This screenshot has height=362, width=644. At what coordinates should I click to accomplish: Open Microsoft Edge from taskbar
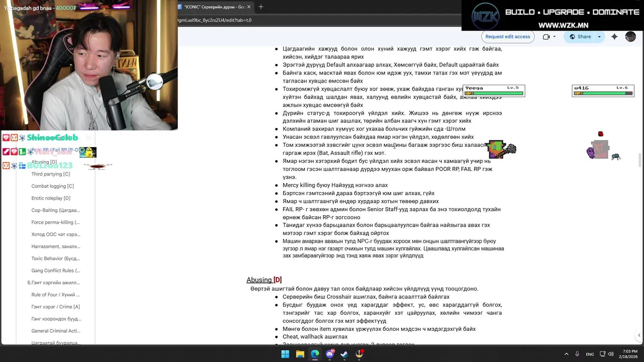[x=315, y=354]
